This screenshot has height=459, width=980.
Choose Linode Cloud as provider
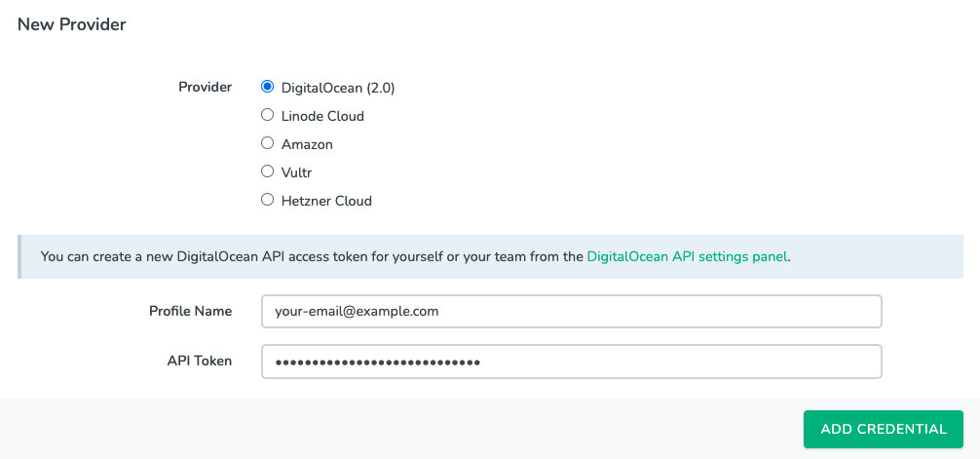[268, 115]
